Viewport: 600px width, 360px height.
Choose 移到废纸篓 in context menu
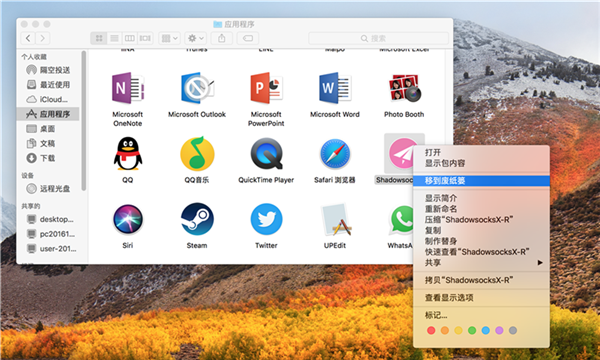click(x=481, y=181)
